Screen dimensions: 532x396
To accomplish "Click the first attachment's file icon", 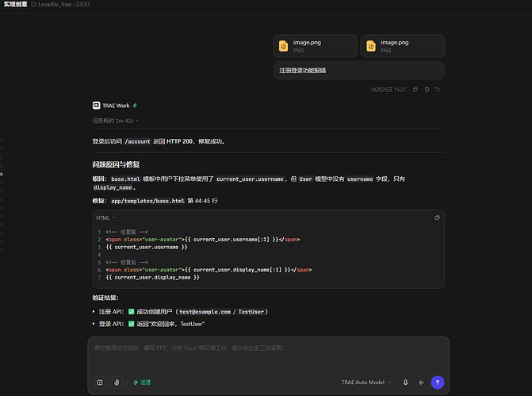I will click(x=283, y=46).
